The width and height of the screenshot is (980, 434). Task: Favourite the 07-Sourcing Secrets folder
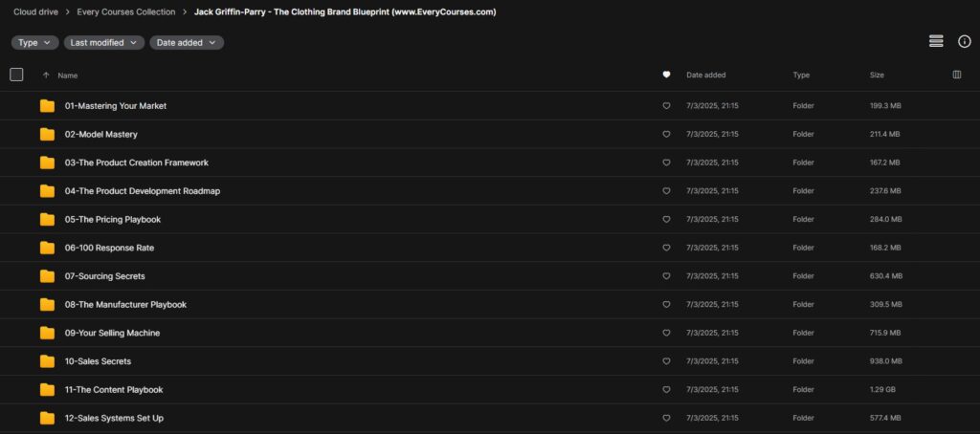[x=666, y=276]
